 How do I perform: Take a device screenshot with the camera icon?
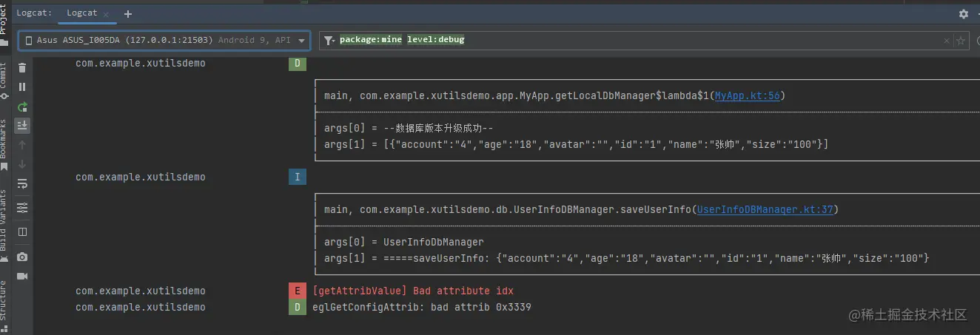(x=22, y=257)
